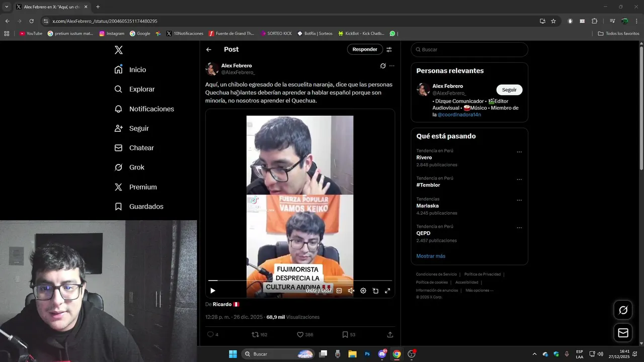Expand the Chrome tab search dropdown

(x=7, y=7)
